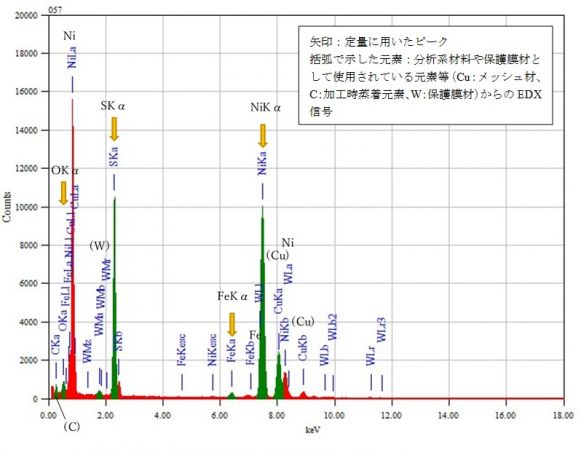Click the blue WLa label
The height and width of the screenshot is (450, 581).
pyautogui.click(x=288, y=274)
